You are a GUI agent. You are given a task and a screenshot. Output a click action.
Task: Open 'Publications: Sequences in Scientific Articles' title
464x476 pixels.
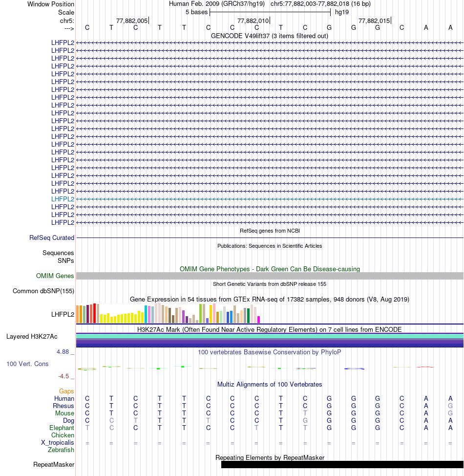[270, 246]
